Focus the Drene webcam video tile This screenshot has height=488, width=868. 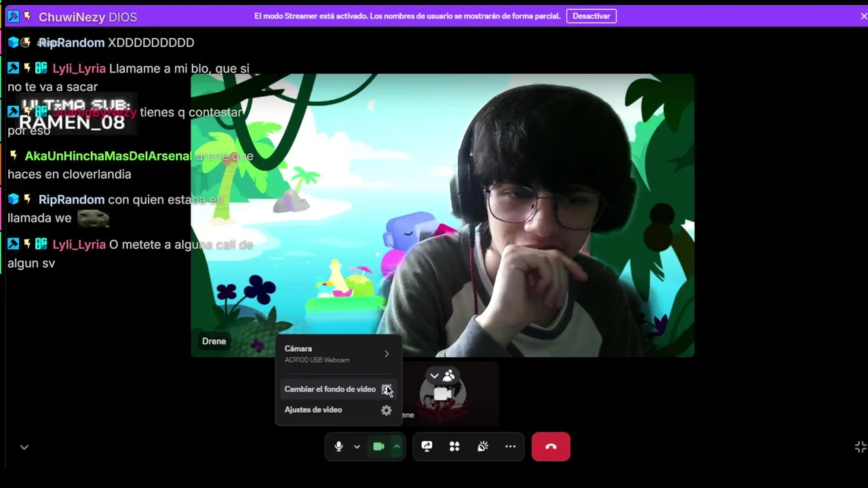tap(443, 216)
